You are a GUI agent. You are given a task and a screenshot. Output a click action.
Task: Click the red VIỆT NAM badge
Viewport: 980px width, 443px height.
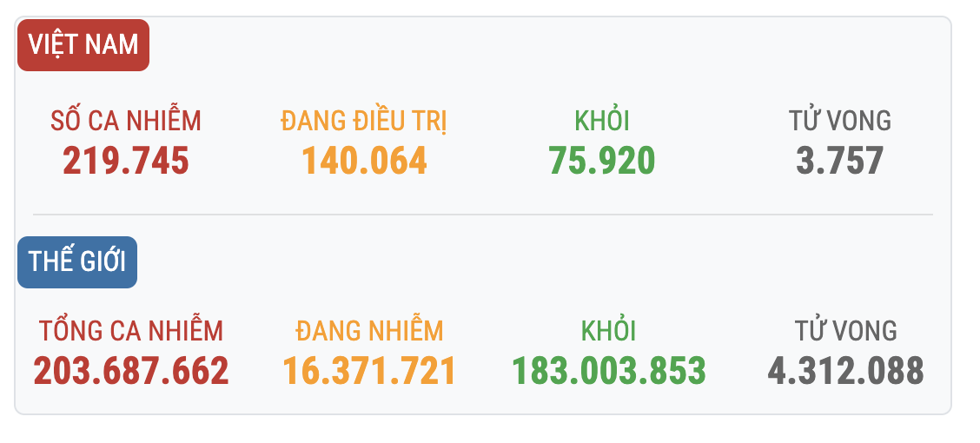(83, 45)
